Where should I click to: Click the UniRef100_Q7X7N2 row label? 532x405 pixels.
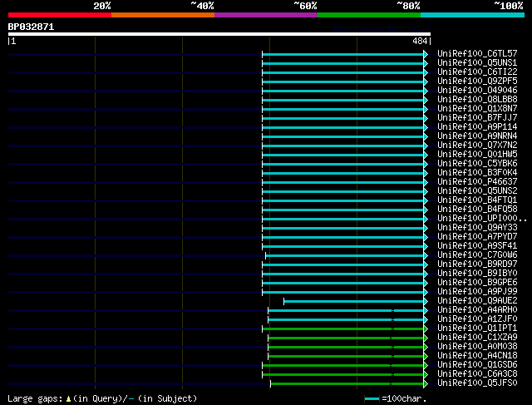(477, 146)
